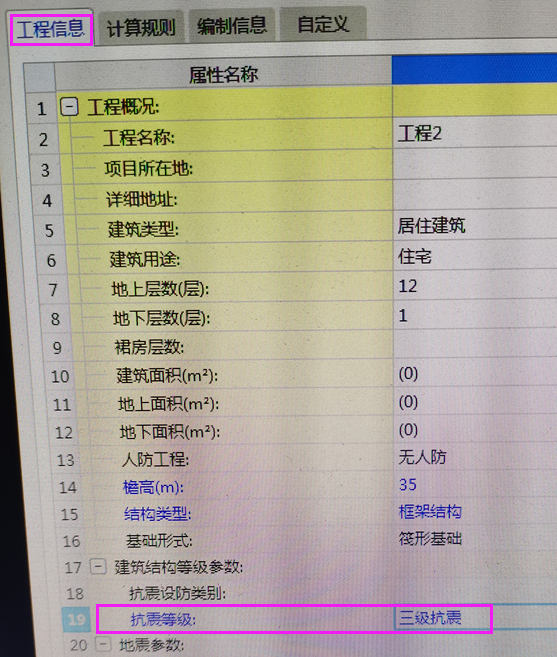Click the empty 裙房层数 value cell
Image resolution: width=557 pixels, height=657 pixels.
474,344
